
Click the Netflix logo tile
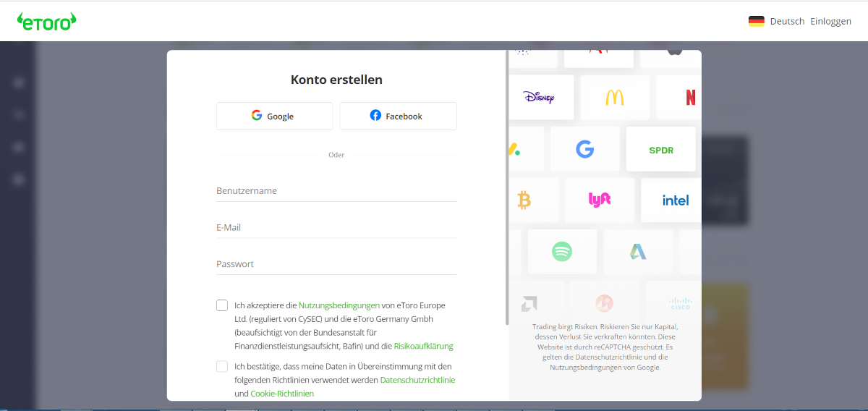679,97
